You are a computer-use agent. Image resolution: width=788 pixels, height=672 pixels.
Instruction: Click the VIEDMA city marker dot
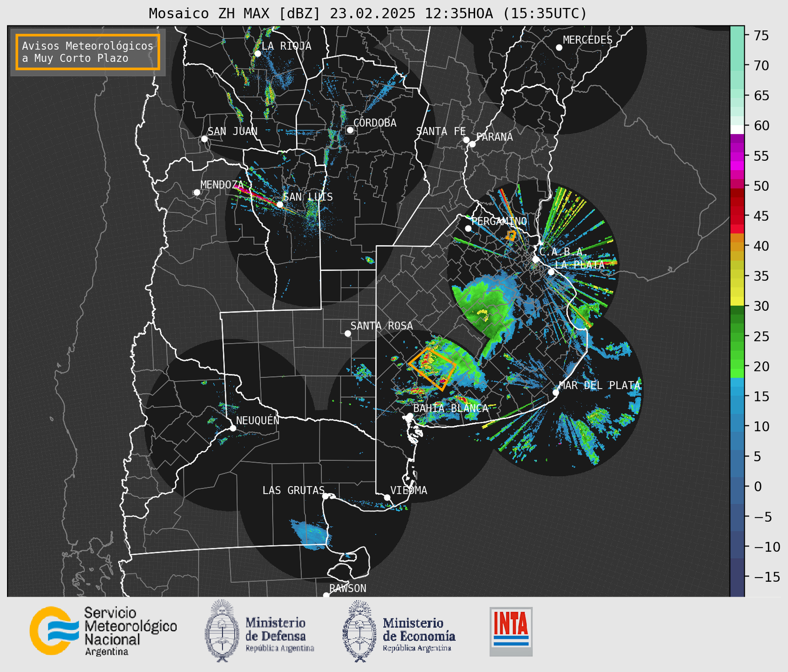pyautogui.click(x=387, y=497)
